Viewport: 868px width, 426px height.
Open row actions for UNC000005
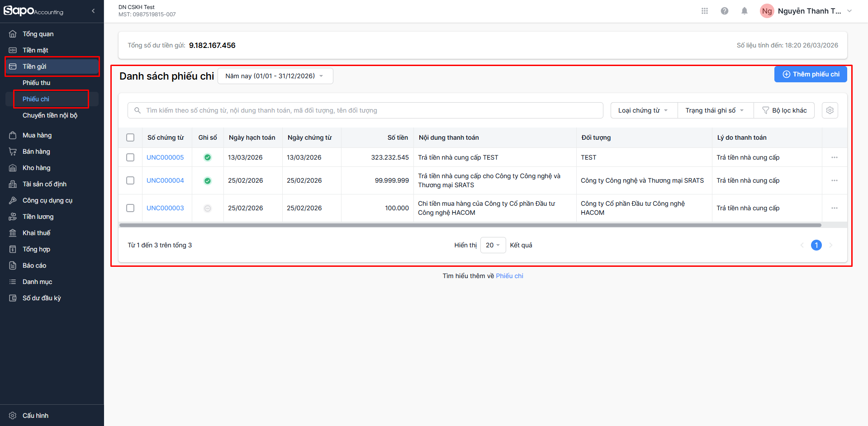(835, 157)
